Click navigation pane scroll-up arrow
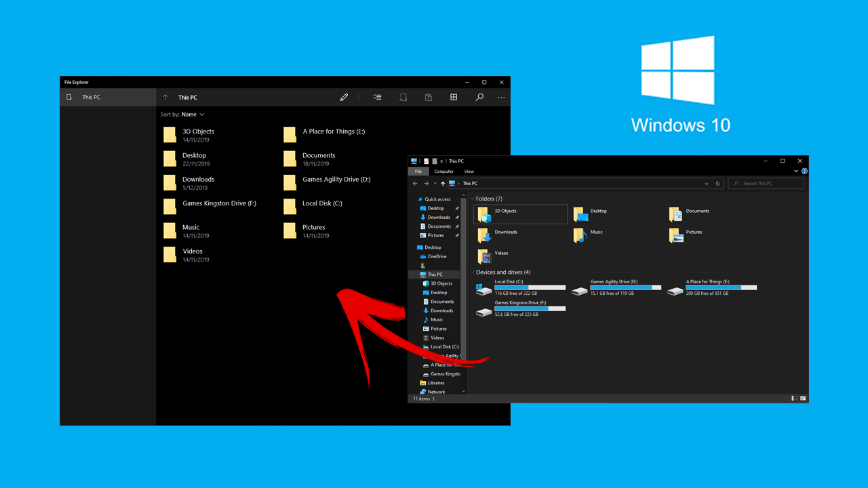 pos(463,196)
